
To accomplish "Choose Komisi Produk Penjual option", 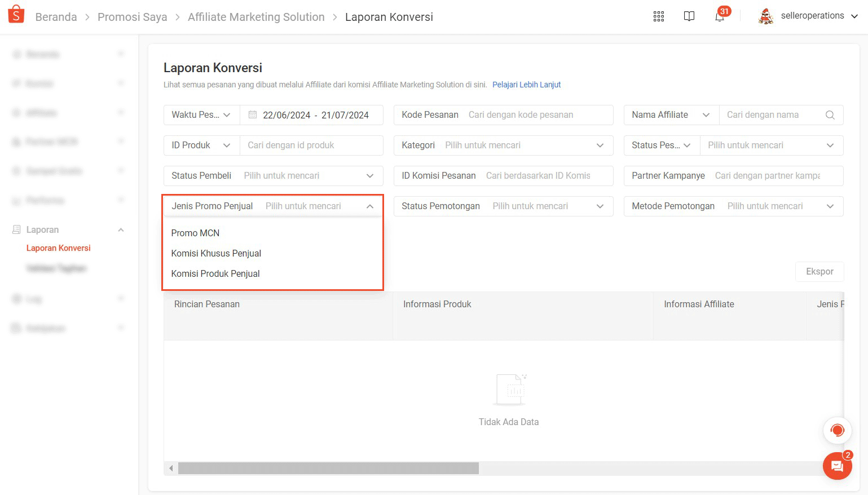I will 215,273.
